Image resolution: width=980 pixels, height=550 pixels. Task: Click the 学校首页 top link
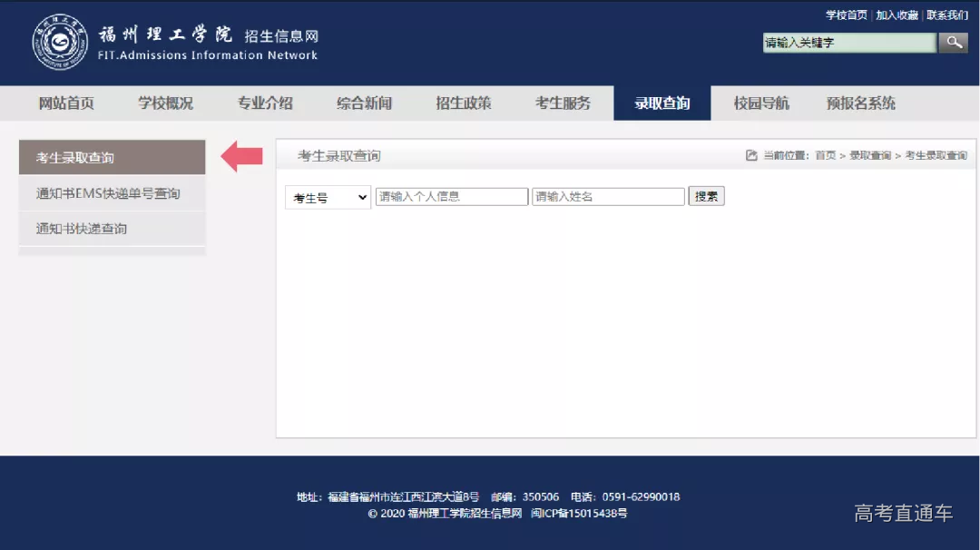(846, 15)
